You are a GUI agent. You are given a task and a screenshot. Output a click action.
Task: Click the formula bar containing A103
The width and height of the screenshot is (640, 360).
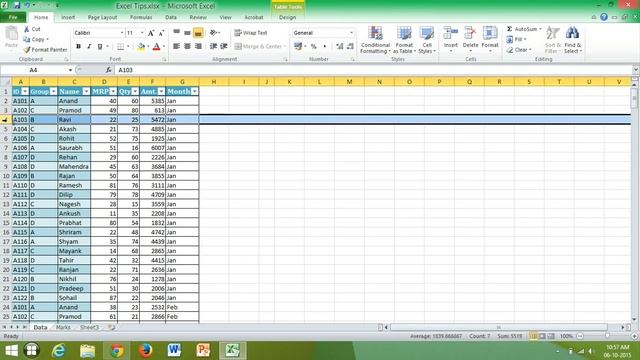373,70
